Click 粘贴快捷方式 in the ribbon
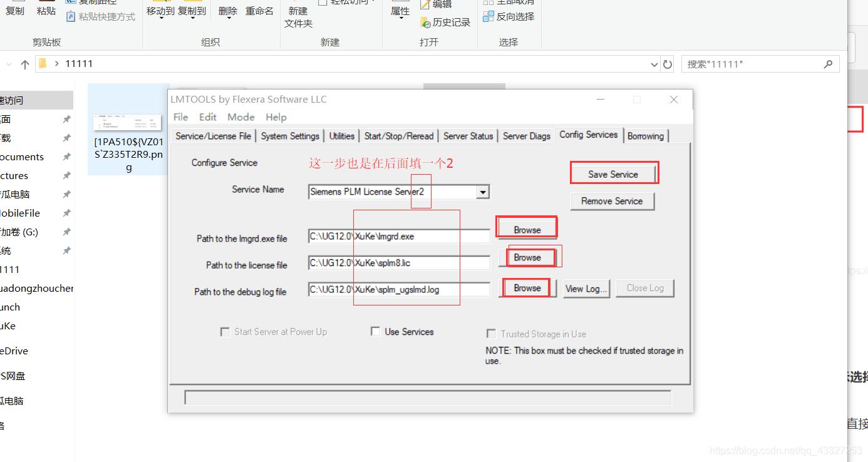This screenshot has height=462, width=868. pos(100,16)
